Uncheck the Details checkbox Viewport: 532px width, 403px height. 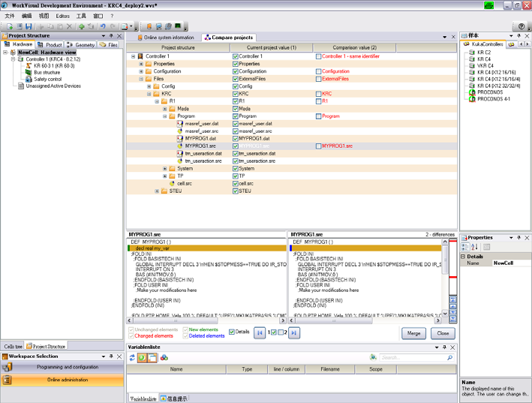232,332
